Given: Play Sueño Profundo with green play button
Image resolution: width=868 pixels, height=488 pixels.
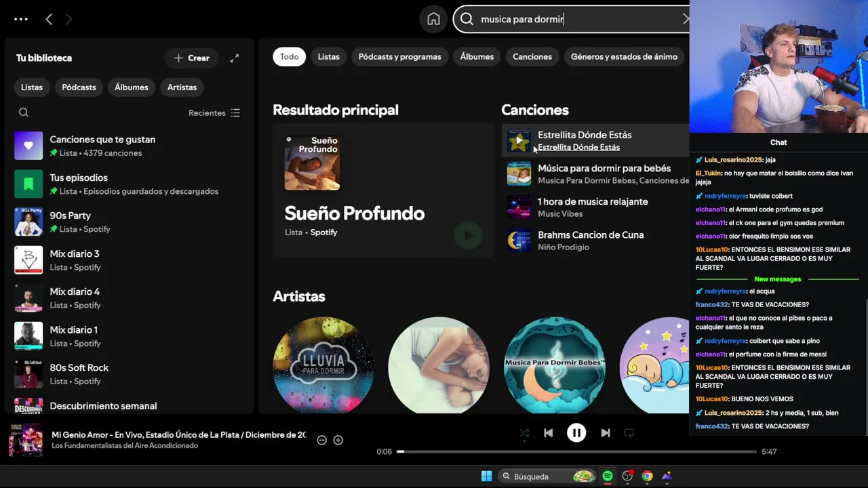Looking at the screenshot, I should [467, 236].
